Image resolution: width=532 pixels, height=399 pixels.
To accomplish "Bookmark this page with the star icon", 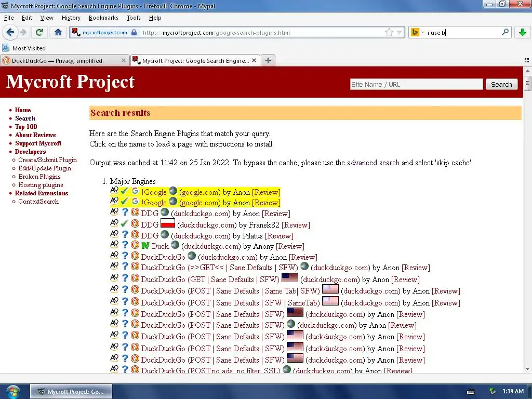I will click(x=389, y=33).
